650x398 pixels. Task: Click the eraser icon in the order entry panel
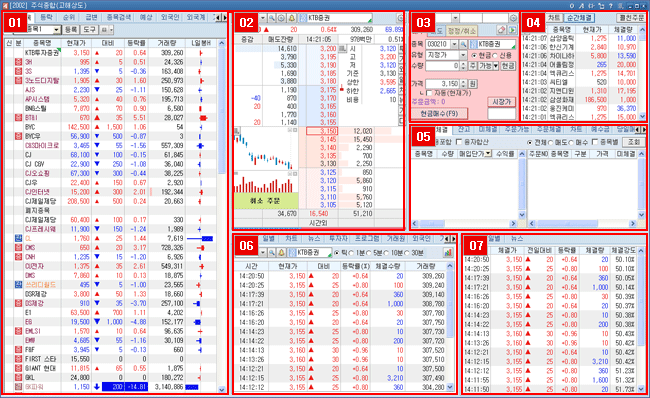(x=502, y=30)
